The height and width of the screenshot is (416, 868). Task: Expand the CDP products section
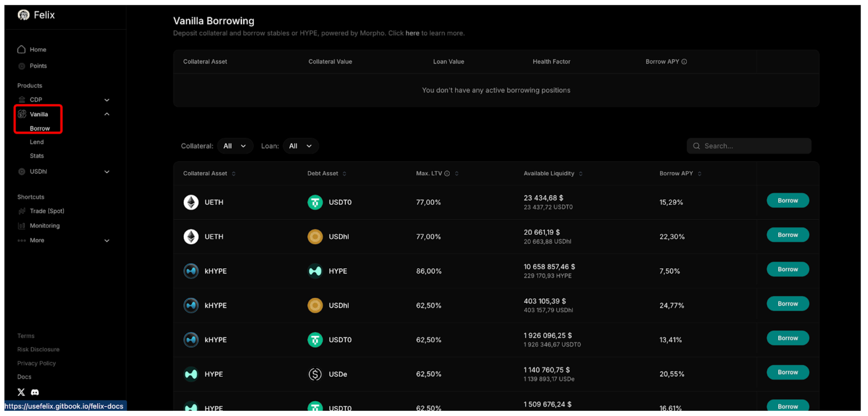tap(107, 100)
